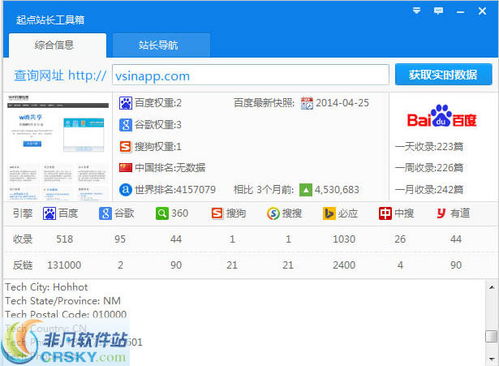Screen dimensions: 499x366
Task: Click the 中搜 engine icon
Action: pyautogui.click(x=385, y=213)
